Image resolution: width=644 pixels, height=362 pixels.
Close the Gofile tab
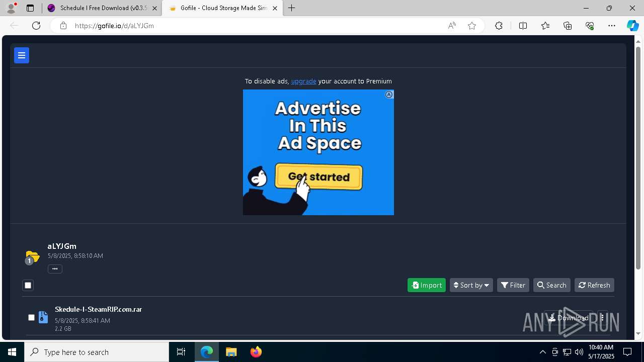pyautogui.click(x=275, y=8)
